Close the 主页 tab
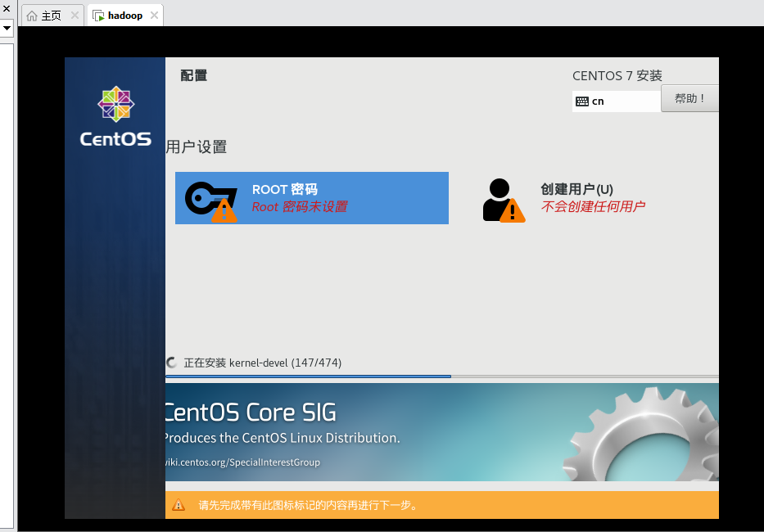Image resolution: width=764 pixels, height=532 pixels. click(75, 15)
